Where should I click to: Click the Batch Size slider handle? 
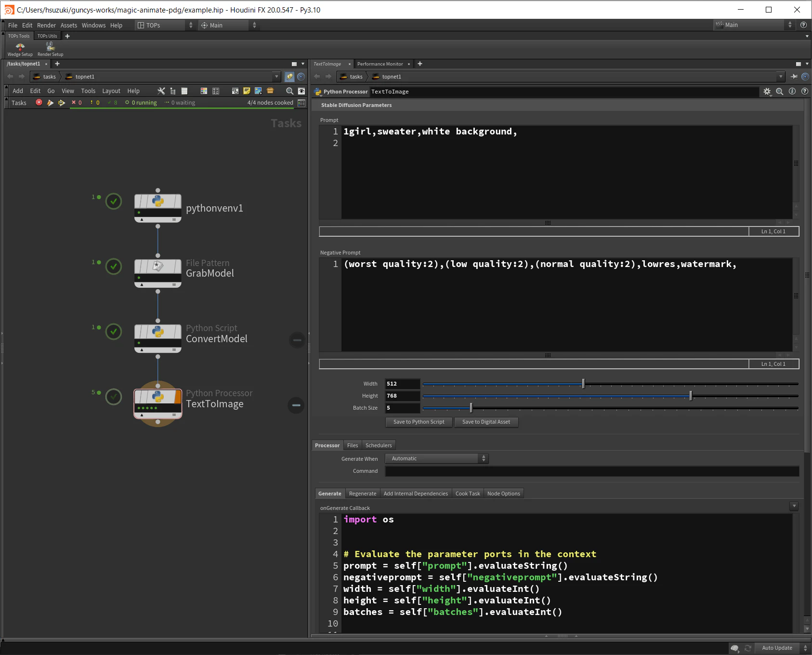point(471,408)
